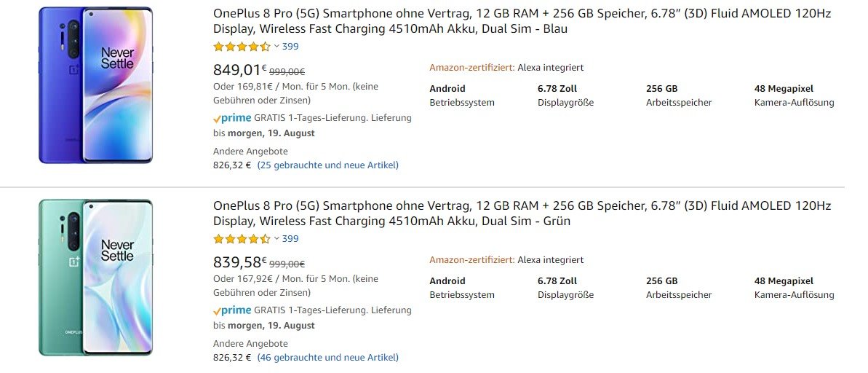Click the 849,01€ price of the blue phone
Screen dimensions: 868x373
coord(240,70)
